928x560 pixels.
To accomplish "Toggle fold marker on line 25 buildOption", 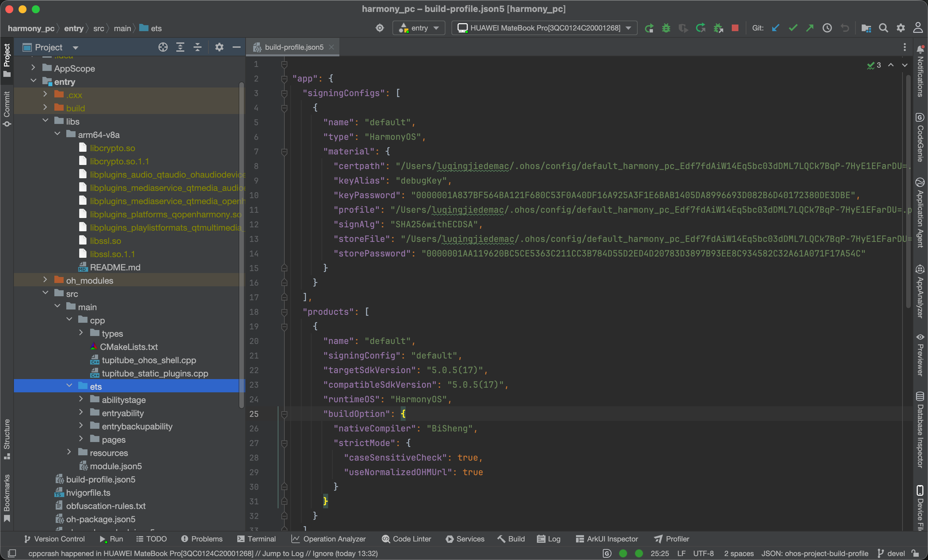I will click(x=284, y=414).
